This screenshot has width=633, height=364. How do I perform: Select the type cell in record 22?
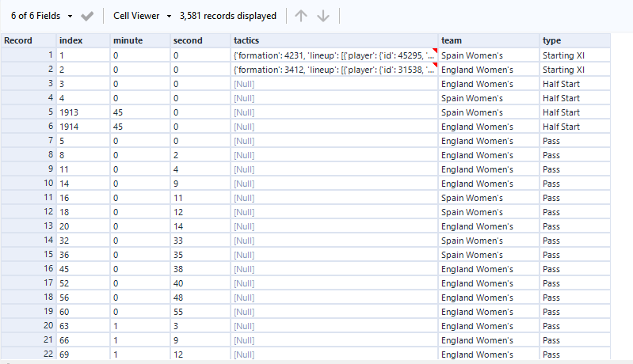[x=574, y=355]
